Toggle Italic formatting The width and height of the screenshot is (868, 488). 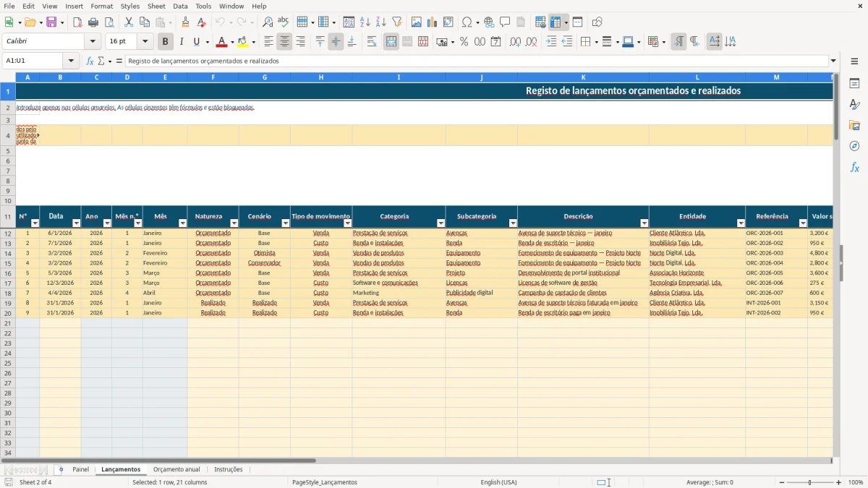pyautogui.click(x=182, y=42)
